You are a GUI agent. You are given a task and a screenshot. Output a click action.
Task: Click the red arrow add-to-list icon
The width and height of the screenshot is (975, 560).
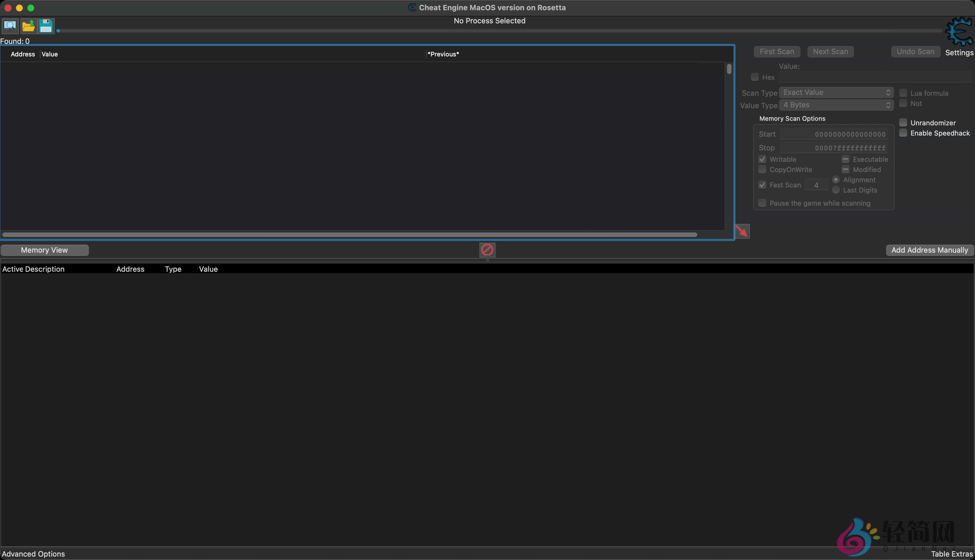(x=742, y=231)
